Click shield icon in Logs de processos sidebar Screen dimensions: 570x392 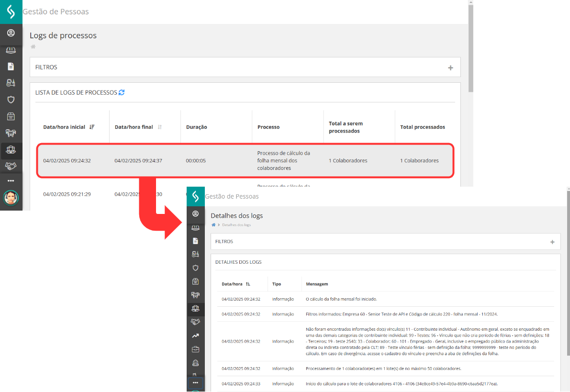point(11,100)
